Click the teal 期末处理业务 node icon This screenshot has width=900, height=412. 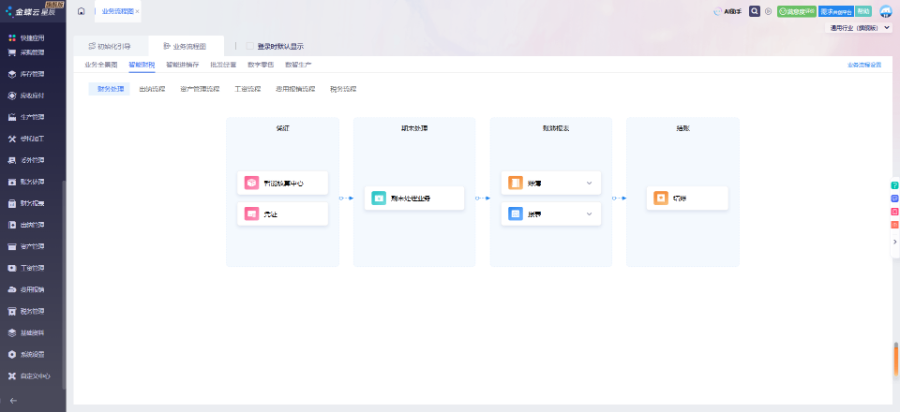(x=379, y=198)
